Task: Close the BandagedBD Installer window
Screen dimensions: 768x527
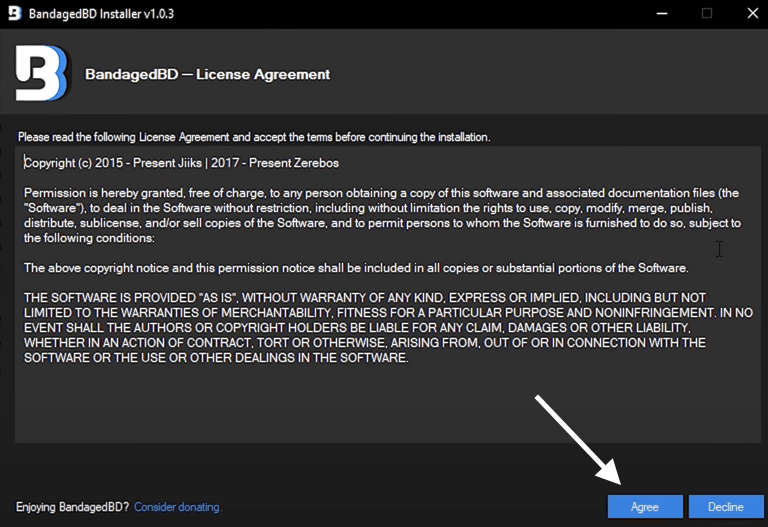Action: (x=750, y=13)
